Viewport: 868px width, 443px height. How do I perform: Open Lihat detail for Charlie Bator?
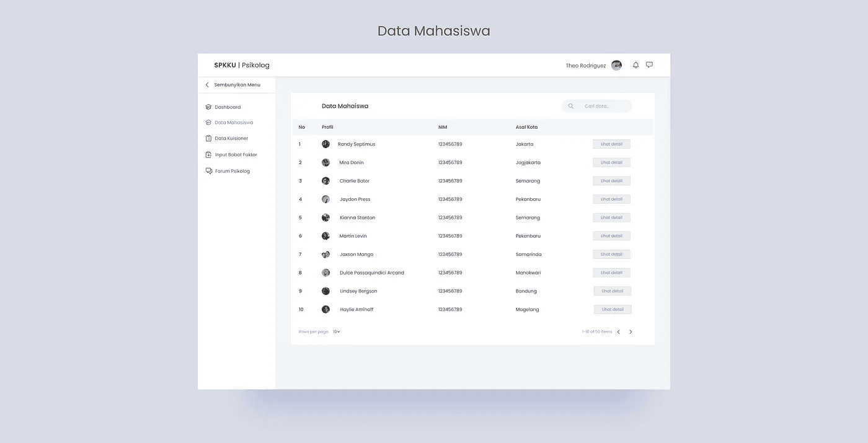[x=611, y=181]
